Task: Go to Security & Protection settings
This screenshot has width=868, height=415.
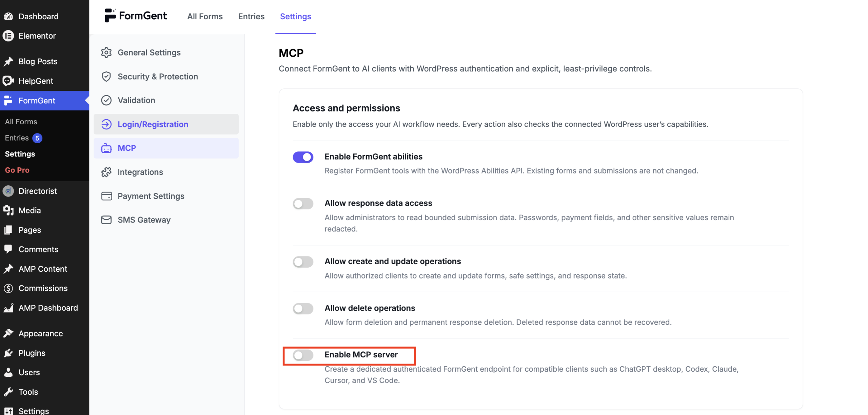Action: tap(166, 77)
